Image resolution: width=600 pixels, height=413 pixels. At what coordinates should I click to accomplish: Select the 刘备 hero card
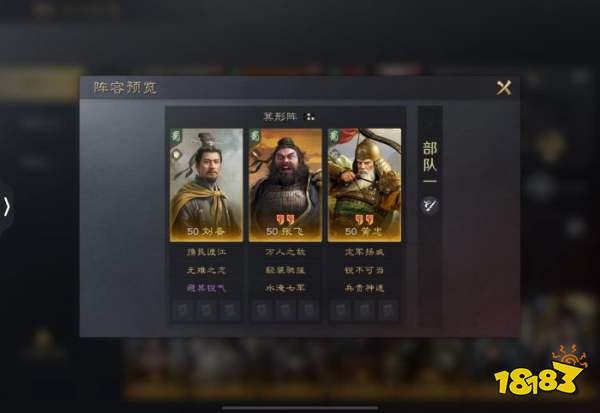[x=206, y=185]
